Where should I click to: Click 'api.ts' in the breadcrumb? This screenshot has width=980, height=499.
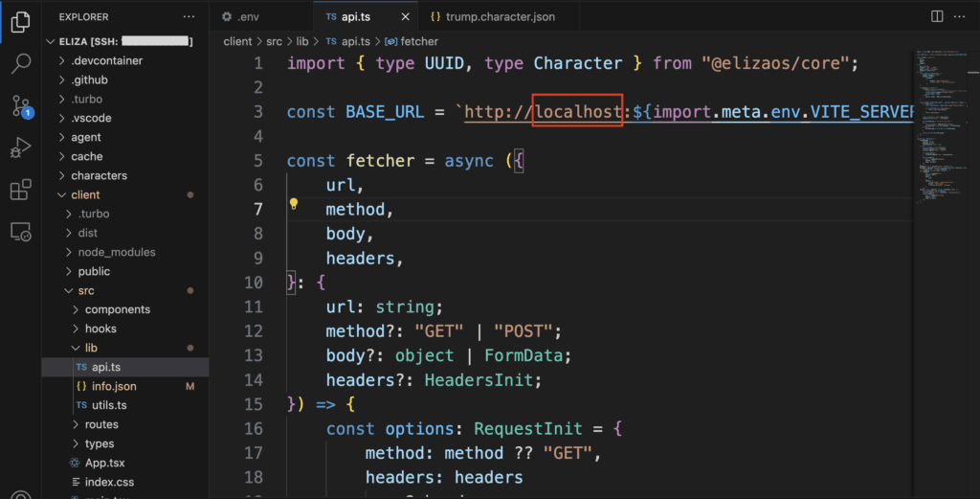[356, 41]
